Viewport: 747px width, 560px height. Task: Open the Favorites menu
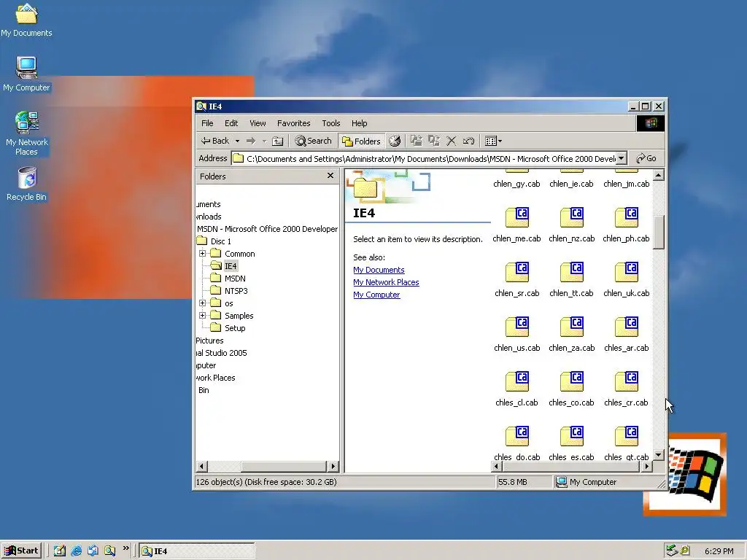pos(293,123)
